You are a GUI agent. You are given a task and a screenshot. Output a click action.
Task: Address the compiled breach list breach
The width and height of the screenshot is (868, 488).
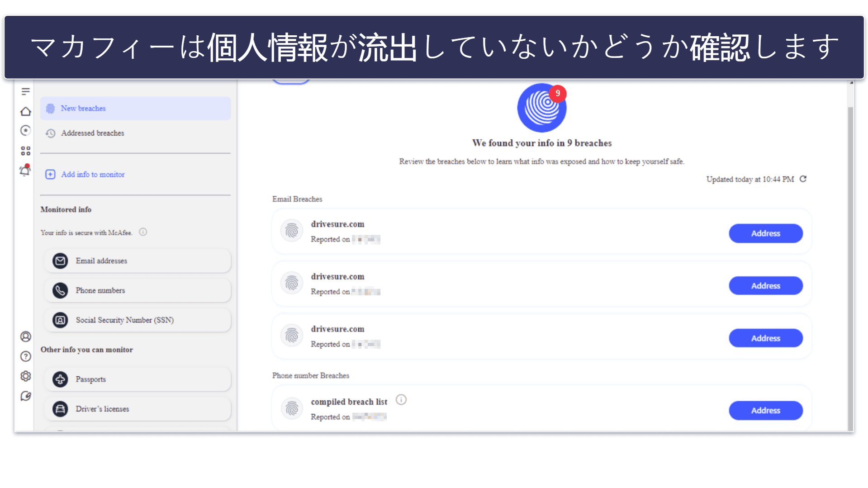tap(766, 411)
